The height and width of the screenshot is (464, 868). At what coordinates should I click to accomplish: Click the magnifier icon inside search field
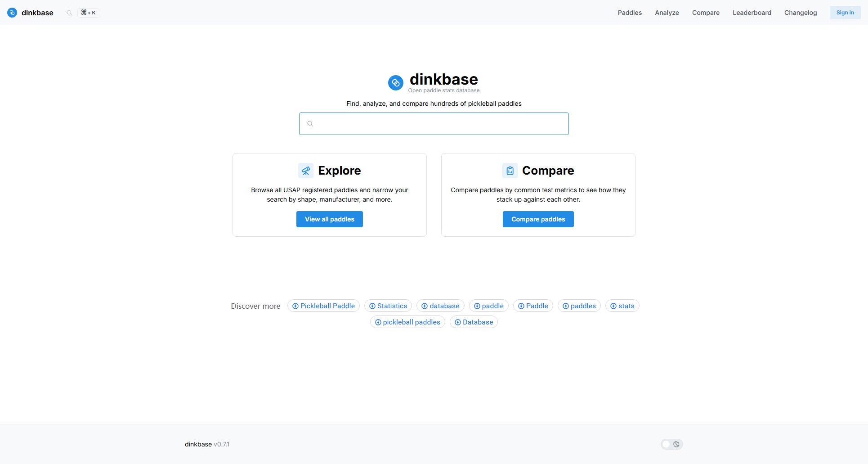[x=310, y=124]
